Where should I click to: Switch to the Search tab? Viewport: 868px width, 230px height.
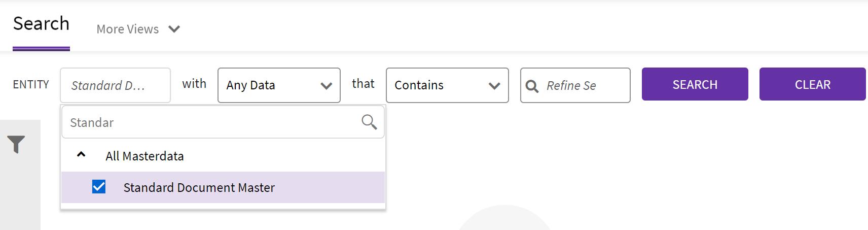point(41,24)
